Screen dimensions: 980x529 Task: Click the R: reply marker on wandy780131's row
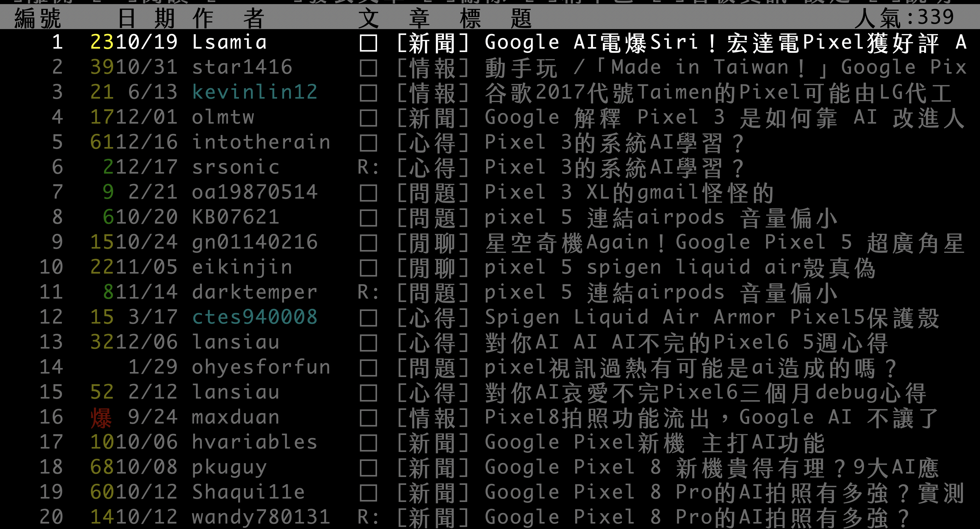368,517
